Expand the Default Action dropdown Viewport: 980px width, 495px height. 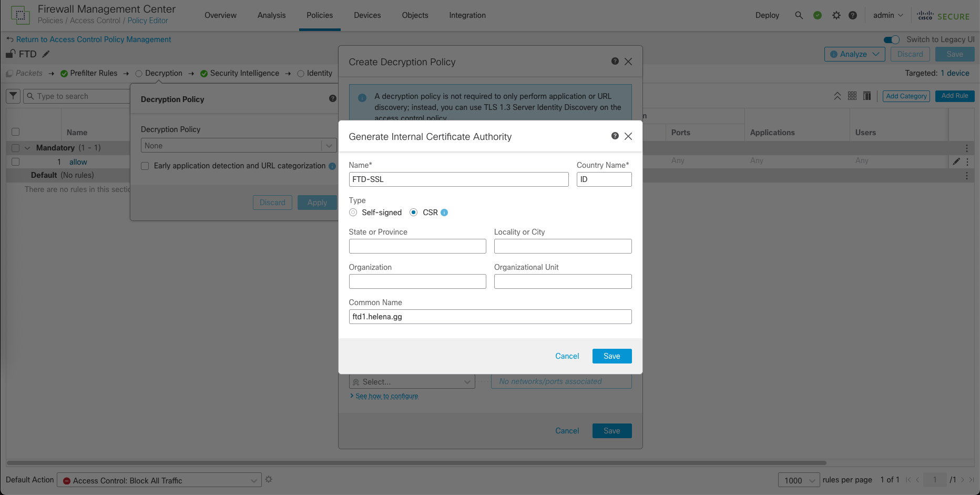159,480
